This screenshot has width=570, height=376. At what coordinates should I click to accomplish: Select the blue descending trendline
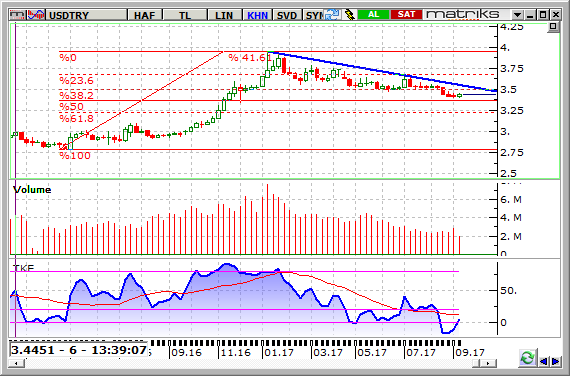(x=383, y=71)
